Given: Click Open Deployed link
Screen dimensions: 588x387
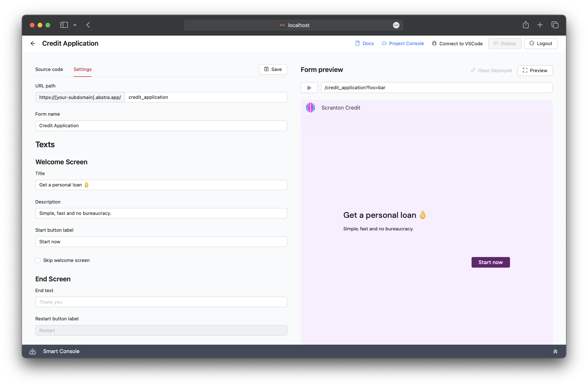Looking at the screenshot, I should coord(491,70).
